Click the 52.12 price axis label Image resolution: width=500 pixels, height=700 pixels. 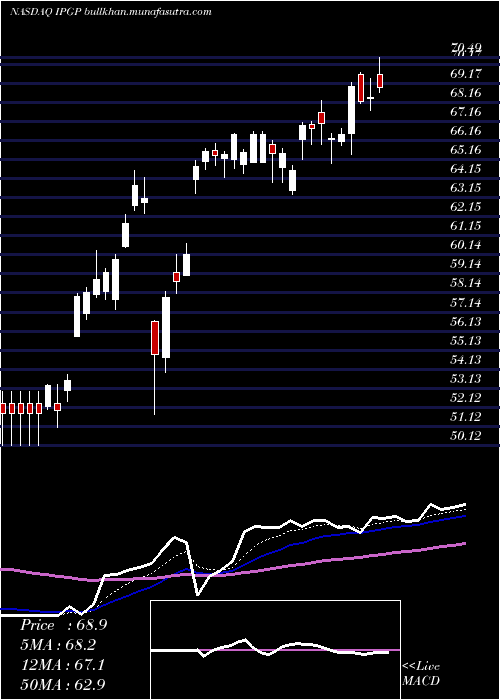[466, 398]
